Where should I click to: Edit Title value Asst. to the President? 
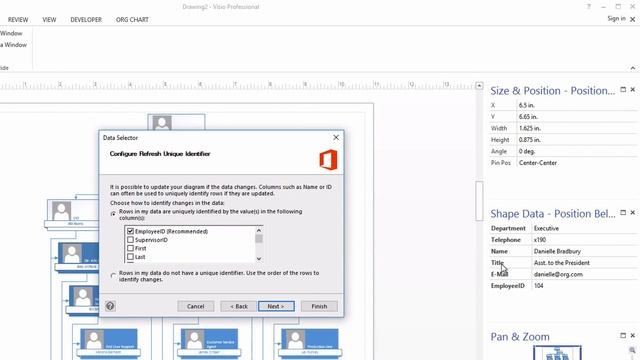coord(584,263)
